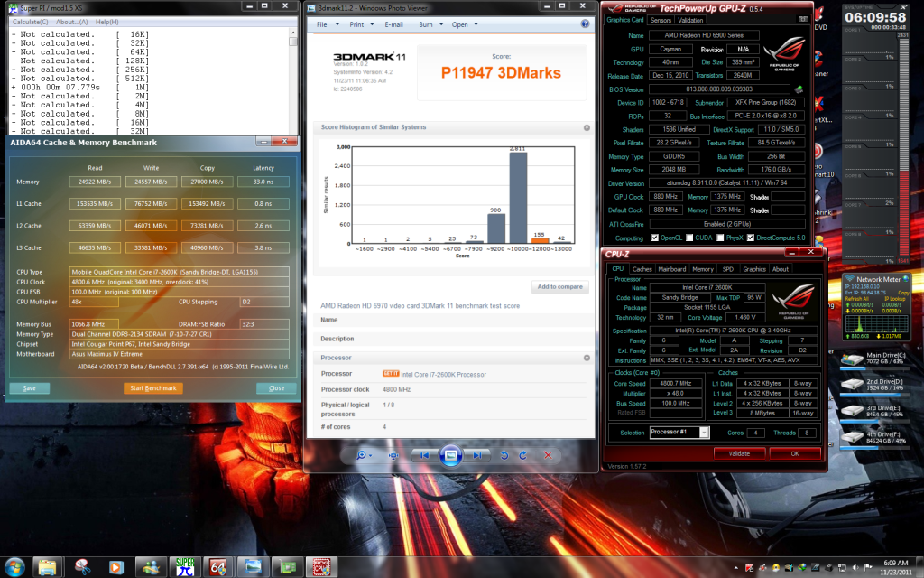
Task: Click the Super PI vertical scrollbar
Action: (x=293, y=82)
